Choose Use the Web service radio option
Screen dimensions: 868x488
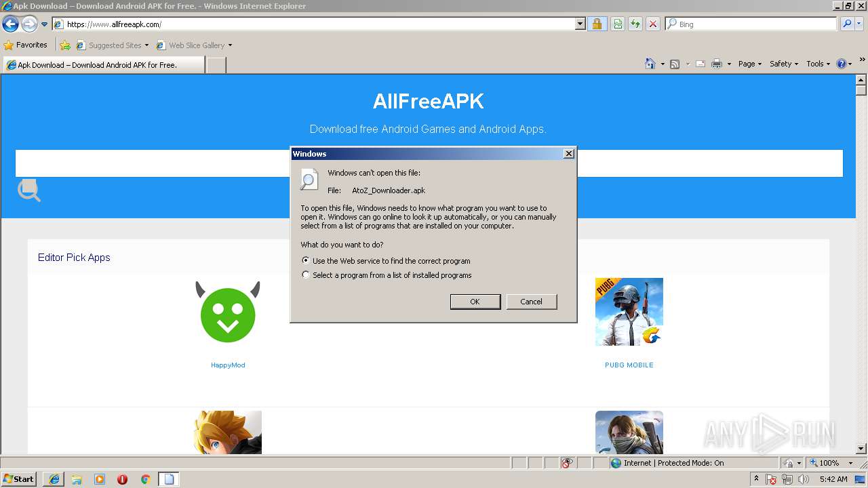[386, 261]
